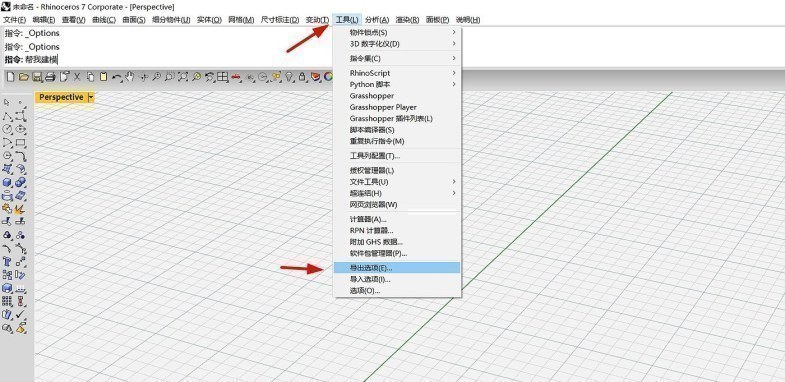Choose Grasshopper from the tools menu

tap(397, 96)
